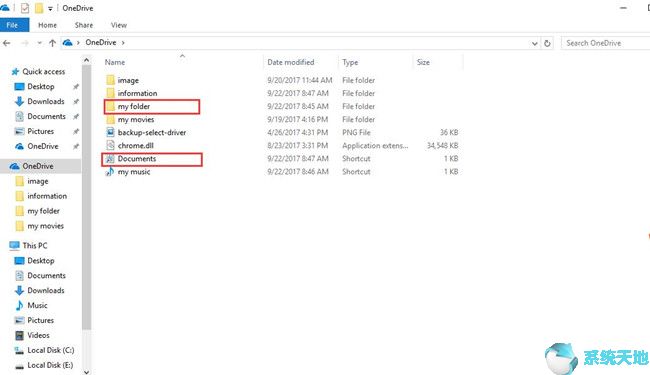Open the recent locations dropdown arrow
650x375 pixels.
(39, 43)
